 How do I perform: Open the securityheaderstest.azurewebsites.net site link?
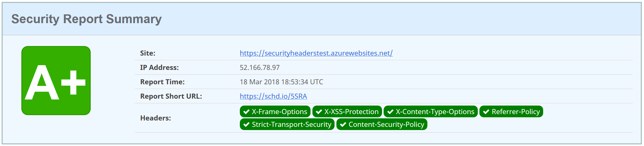tap(316, 53)
